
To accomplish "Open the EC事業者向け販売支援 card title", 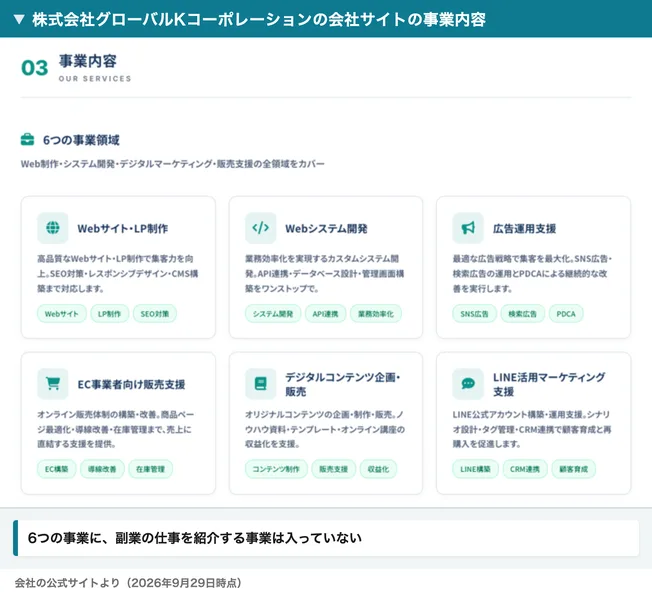I will pos(131,384).
